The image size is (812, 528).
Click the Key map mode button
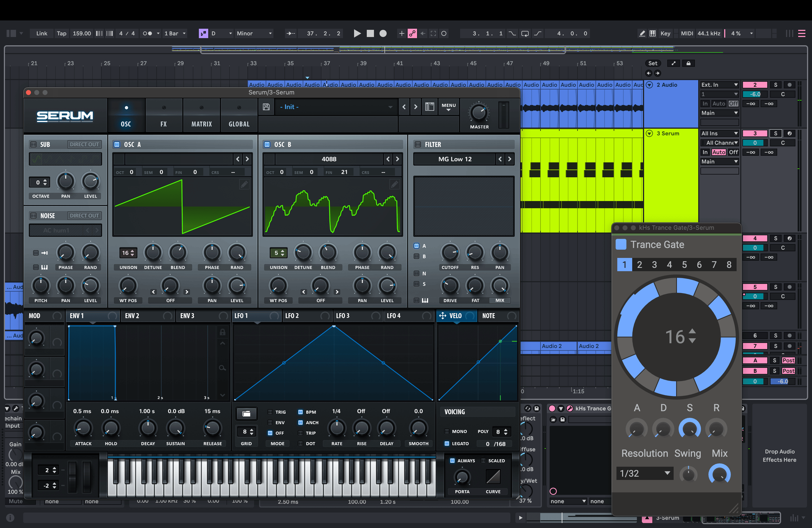point(665,33)
